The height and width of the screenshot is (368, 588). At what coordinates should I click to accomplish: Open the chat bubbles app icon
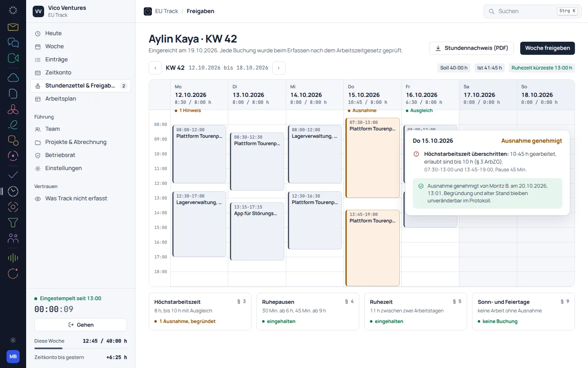pyautogui.click(x=13, y=42)
